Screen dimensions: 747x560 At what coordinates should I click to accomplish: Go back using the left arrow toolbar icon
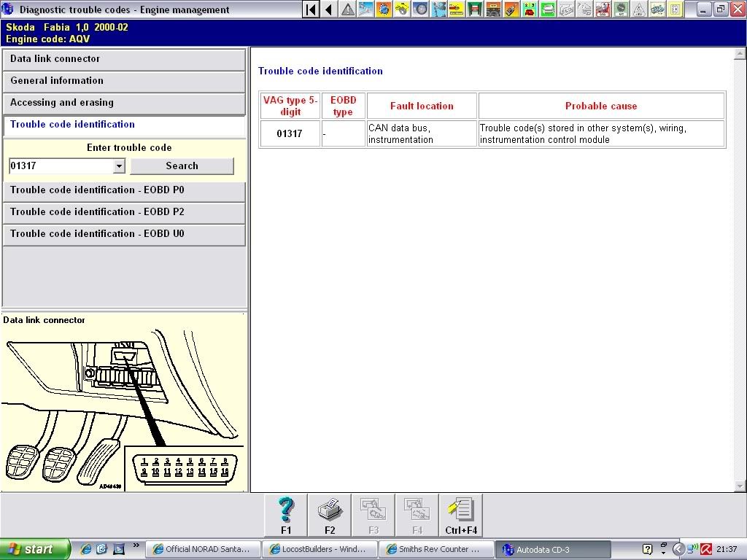(x=329, y=9)
